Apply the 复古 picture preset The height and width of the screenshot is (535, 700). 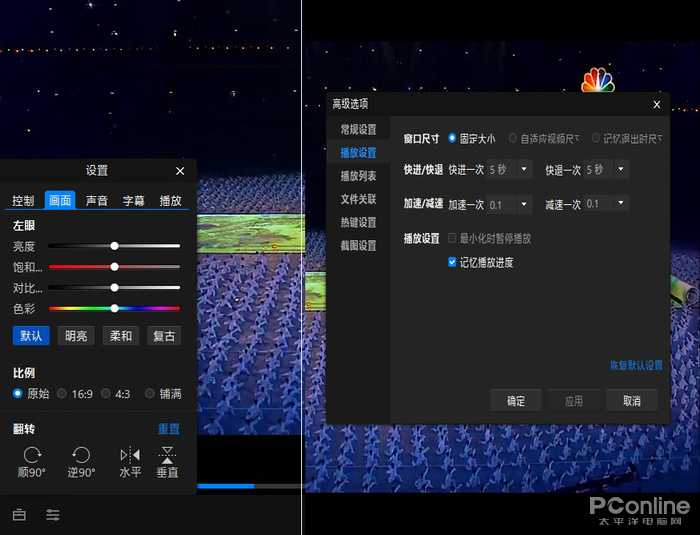[164, 336]
